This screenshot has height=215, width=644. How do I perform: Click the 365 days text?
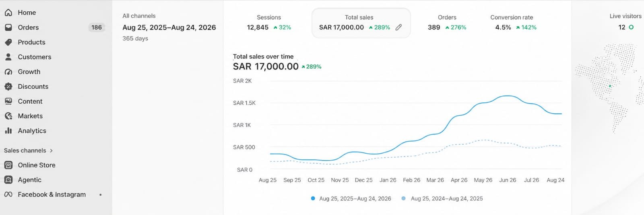pos(135,38)
